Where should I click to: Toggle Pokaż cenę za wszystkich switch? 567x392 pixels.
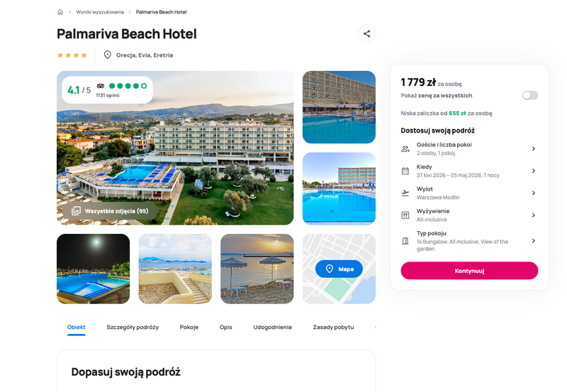pyautogui.click(x=529, y=96)
